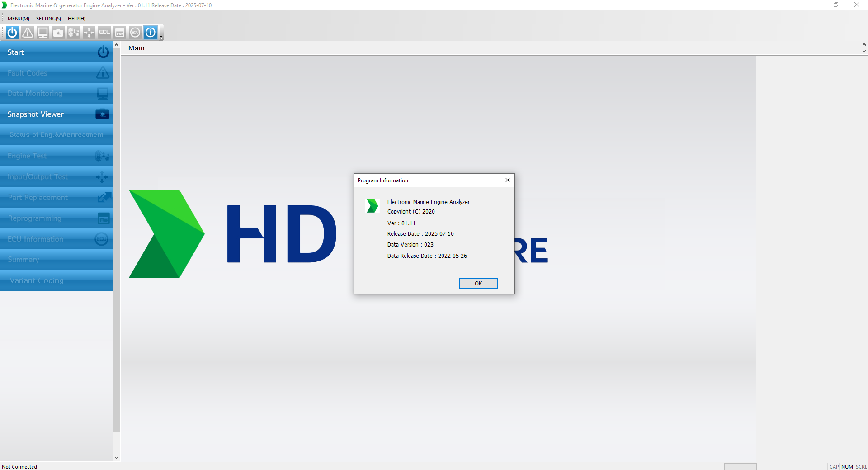Select Status of Eng.&Aftertreatment sidebar item
Image resolution: width=868 pixels, height=470 pixels.
click(x=57, y=135)
